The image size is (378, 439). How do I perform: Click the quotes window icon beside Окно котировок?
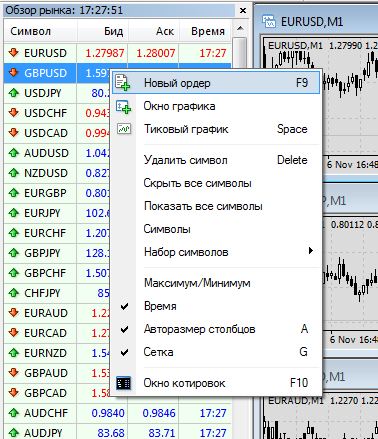point(123,383)
